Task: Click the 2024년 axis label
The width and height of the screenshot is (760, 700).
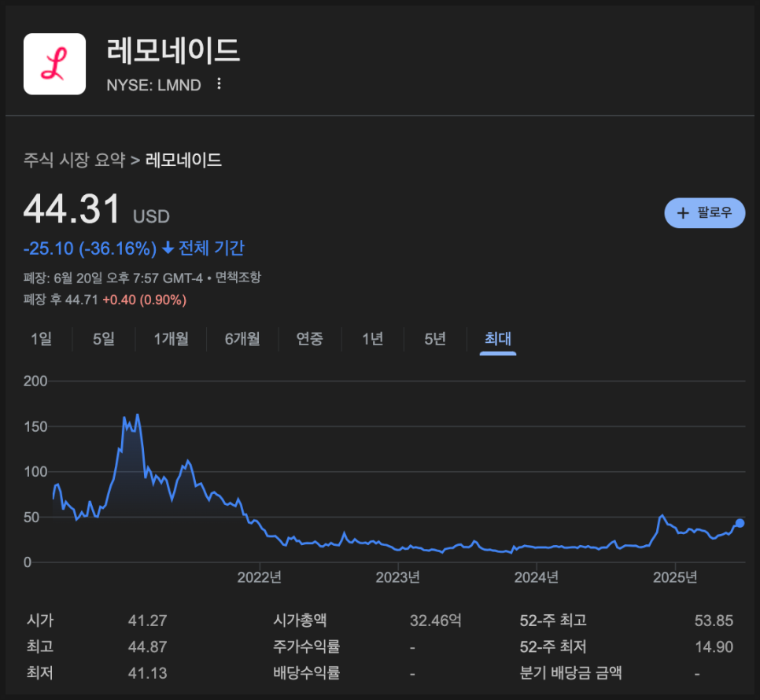Action: [537, 577]
